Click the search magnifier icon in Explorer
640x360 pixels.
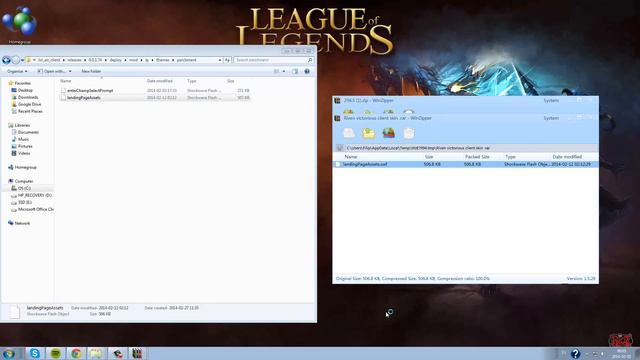point(310,60)
